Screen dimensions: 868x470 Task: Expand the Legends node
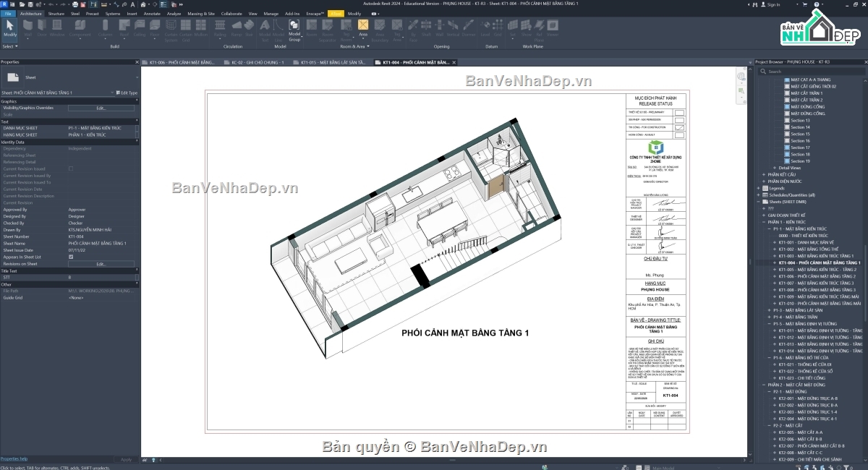[x=758, y=188]
